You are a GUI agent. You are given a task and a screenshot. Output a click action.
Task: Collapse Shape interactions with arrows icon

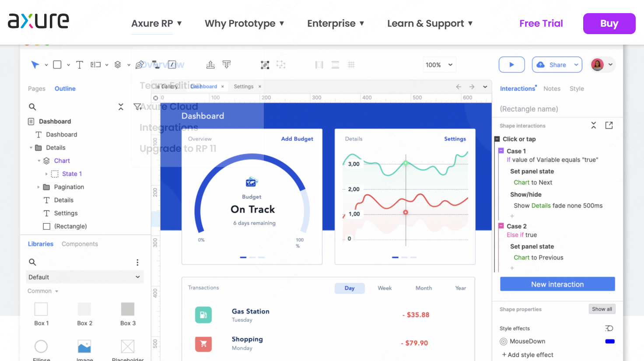pyautogui.click(x=594, y=126)
